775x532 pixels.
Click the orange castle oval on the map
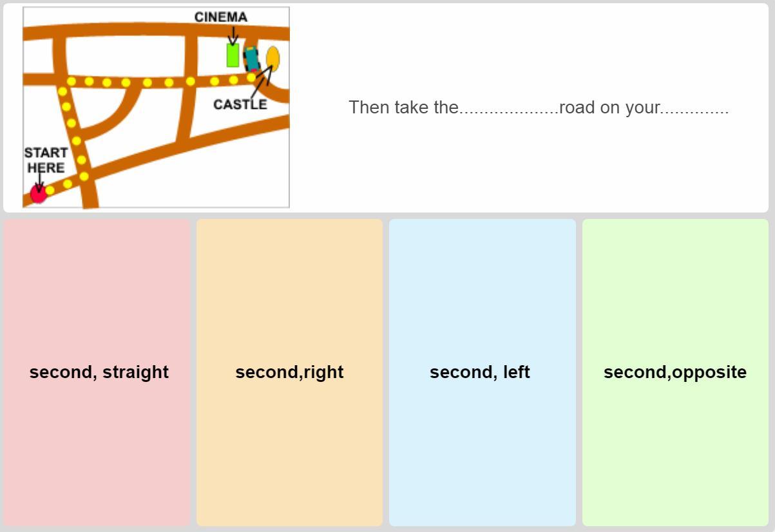click(x=273, y=58)
